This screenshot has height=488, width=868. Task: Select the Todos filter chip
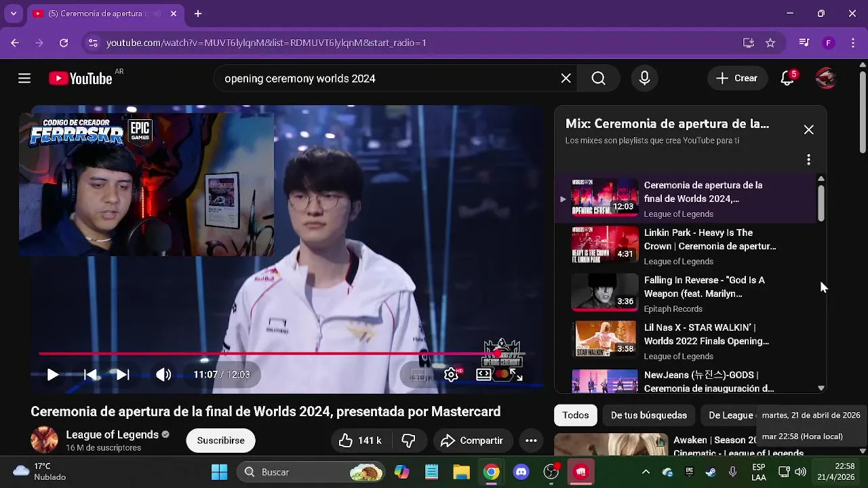coord(576,415)
